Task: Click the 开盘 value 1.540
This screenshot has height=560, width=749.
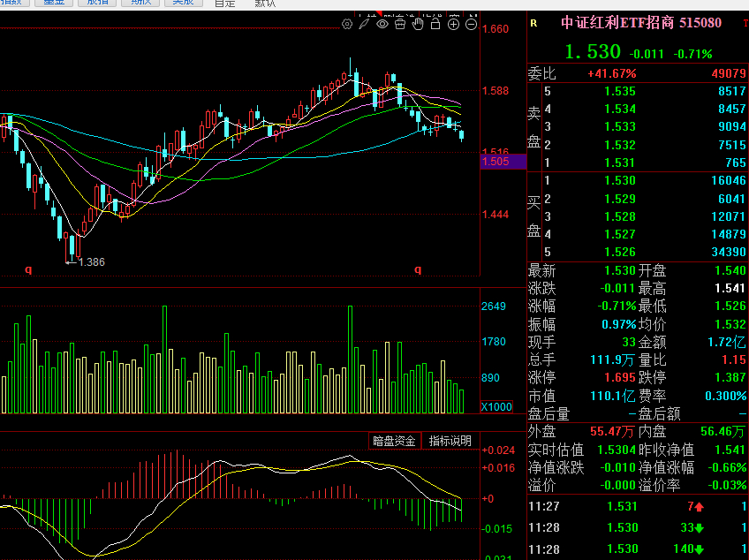Action: 730,271
